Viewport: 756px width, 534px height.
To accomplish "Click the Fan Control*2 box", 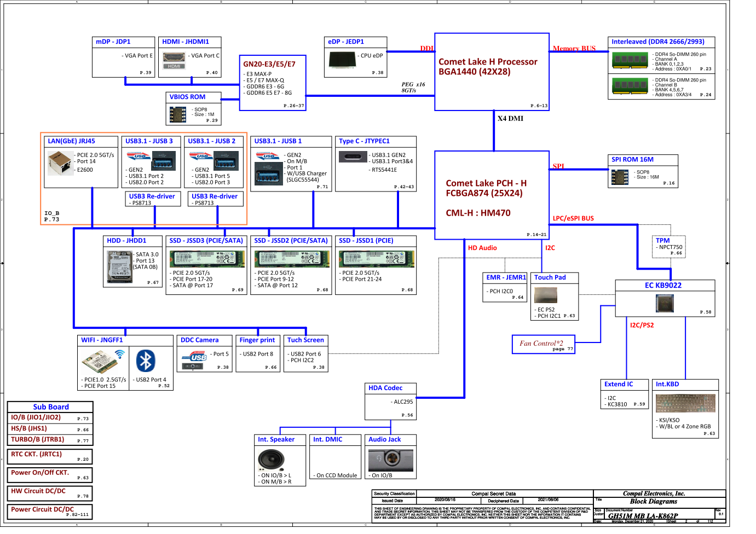I will pyautogui.click(x=543, y=344).
